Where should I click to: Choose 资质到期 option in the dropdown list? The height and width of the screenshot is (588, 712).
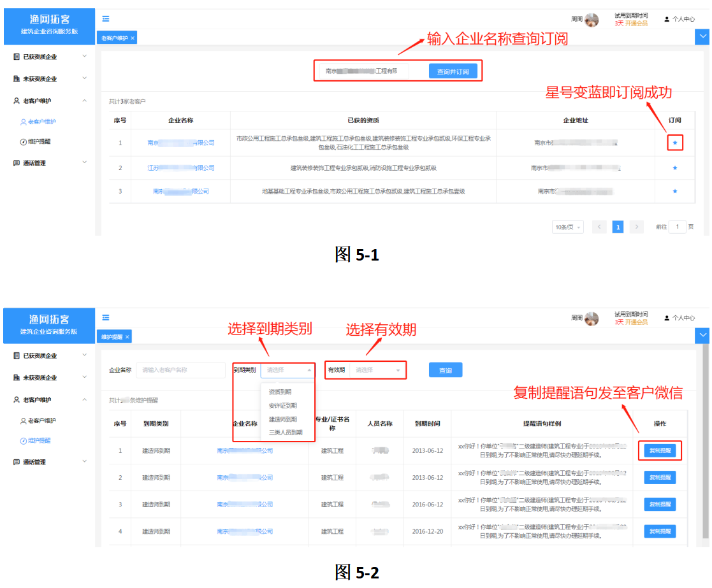pos(287,392)
